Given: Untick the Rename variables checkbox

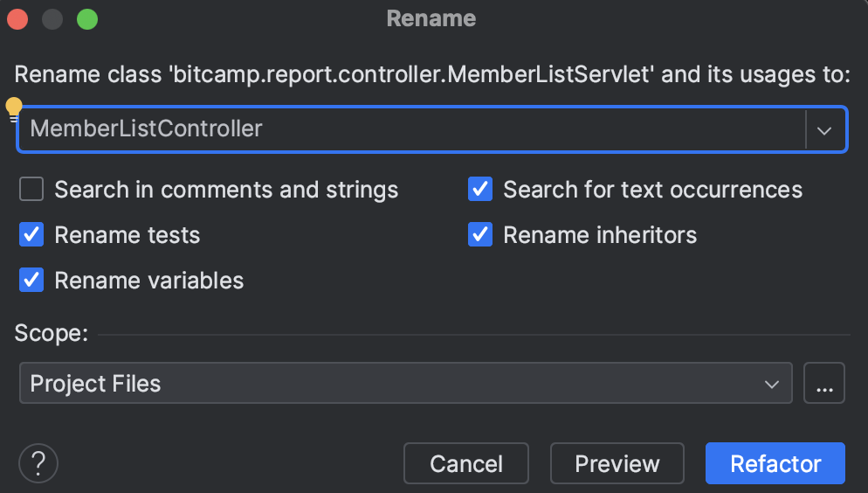Looking at the screenshot, I should 32,281.
